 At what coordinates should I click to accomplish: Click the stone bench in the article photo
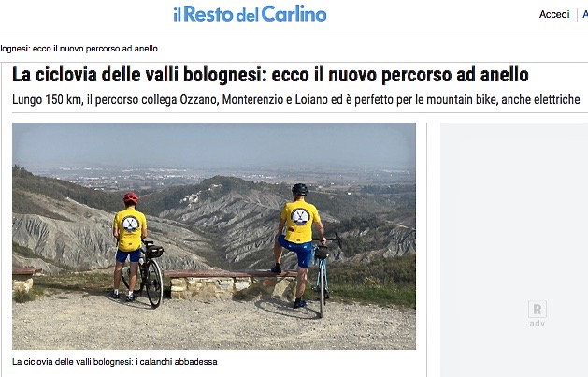pos(225,284)
